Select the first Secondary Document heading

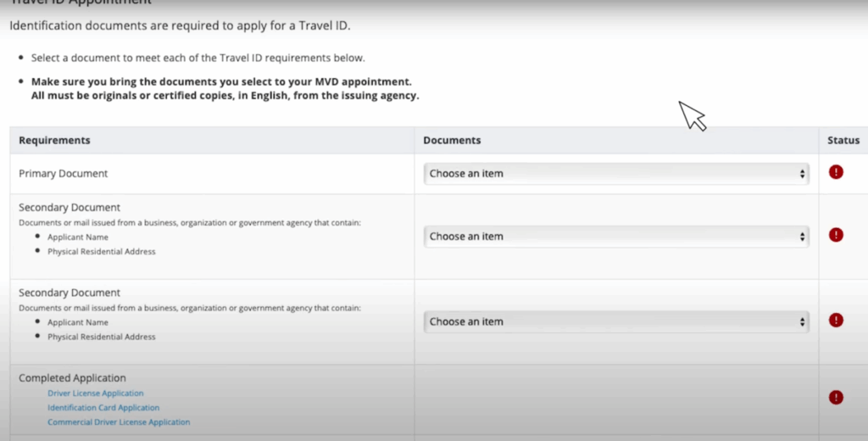tap(70, 207)
